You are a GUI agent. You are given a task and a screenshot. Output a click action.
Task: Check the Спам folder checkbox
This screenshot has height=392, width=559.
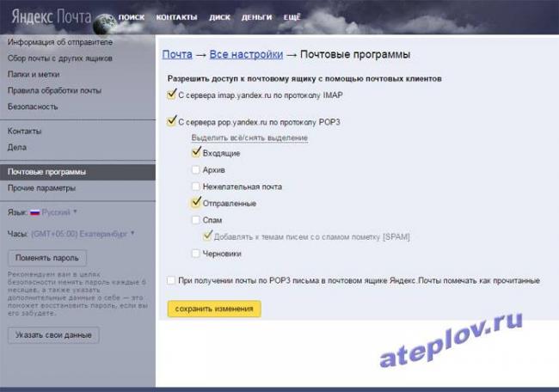[x=196, y=220]
